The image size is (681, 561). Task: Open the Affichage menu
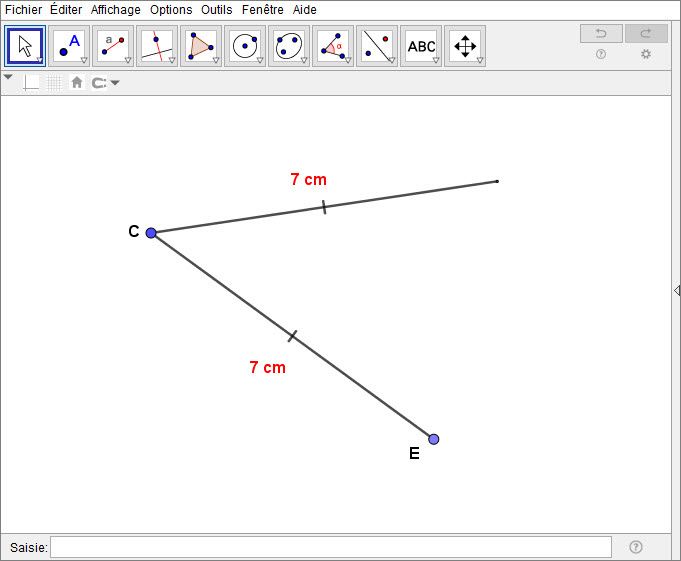click(x=116, y=10)
